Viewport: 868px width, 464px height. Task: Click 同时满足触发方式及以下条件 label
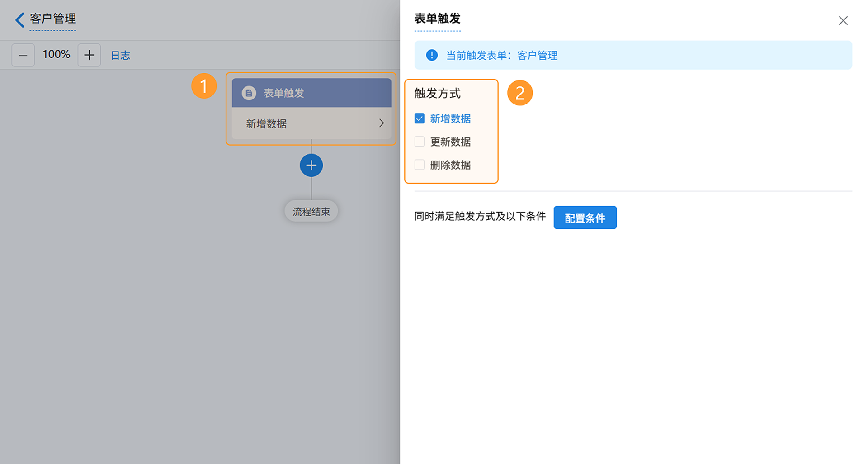click(480, 216)
